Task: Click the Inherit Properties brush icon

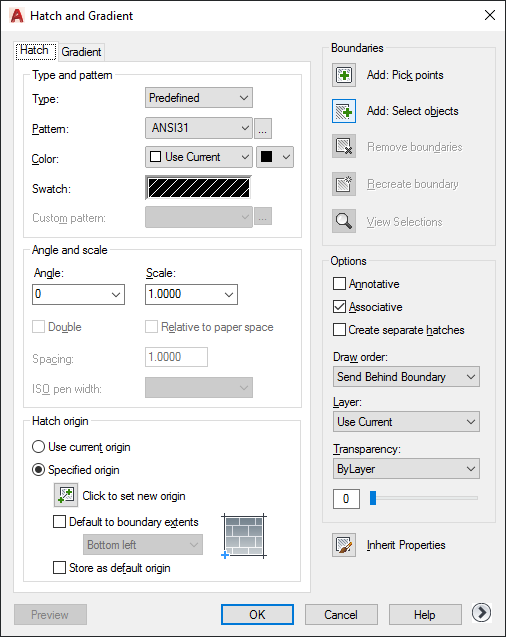Action: click(x=344, y=545)
